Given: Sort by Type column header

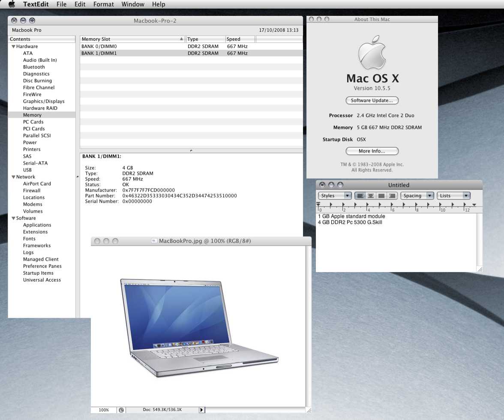Looking at the screenshot, I should coord(205,39).
